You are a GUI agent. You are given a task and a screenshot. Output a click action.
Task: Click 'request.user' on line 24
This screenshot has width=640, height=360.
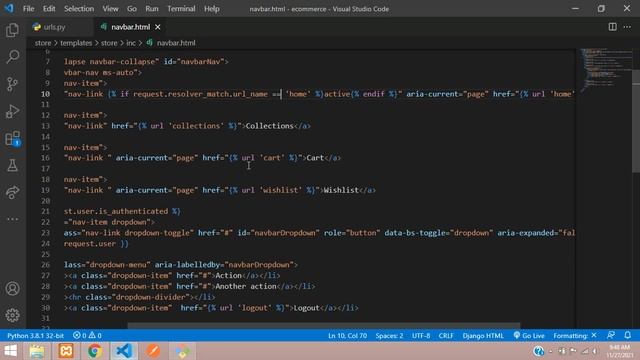(x=89, y=244)
